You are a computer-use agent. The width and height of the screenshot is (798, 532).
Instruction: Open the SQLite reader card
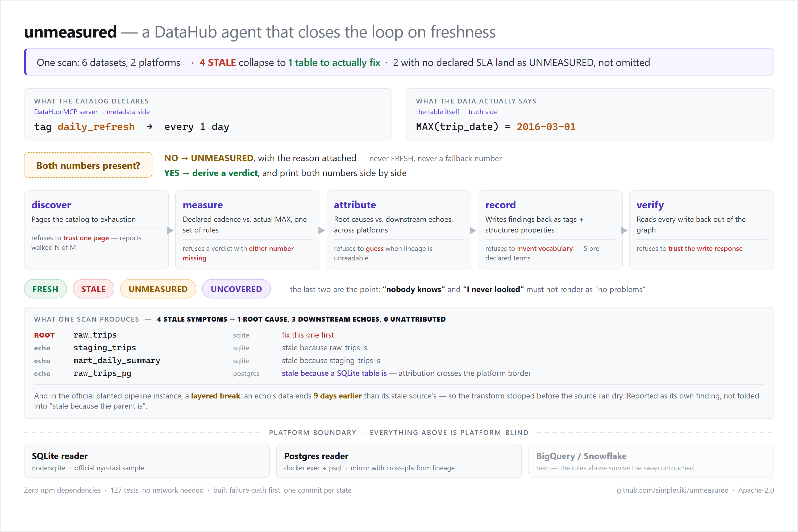[147, 461]
